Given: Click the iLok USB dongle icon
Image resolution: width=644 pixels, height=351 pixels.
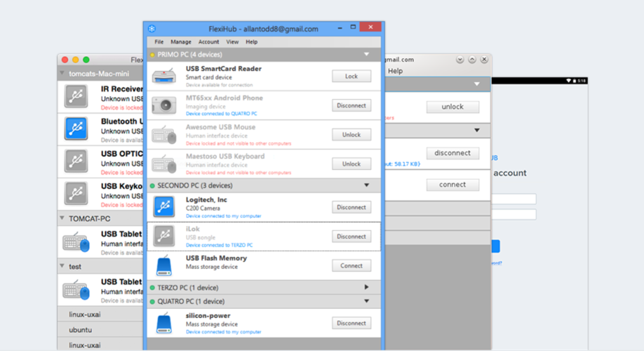Looking at the screenshot, I should [164, 236].
